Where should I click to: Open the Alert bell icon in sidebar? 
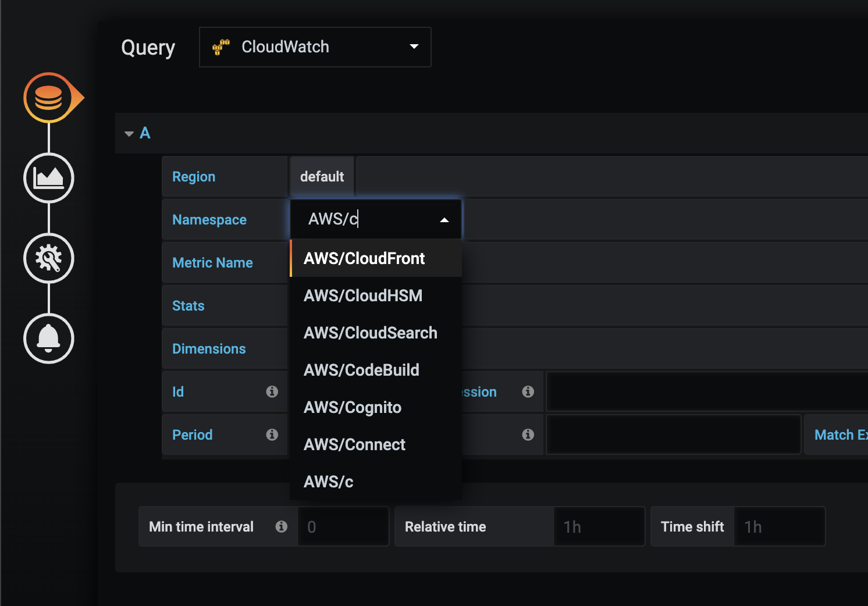point(49,338)
